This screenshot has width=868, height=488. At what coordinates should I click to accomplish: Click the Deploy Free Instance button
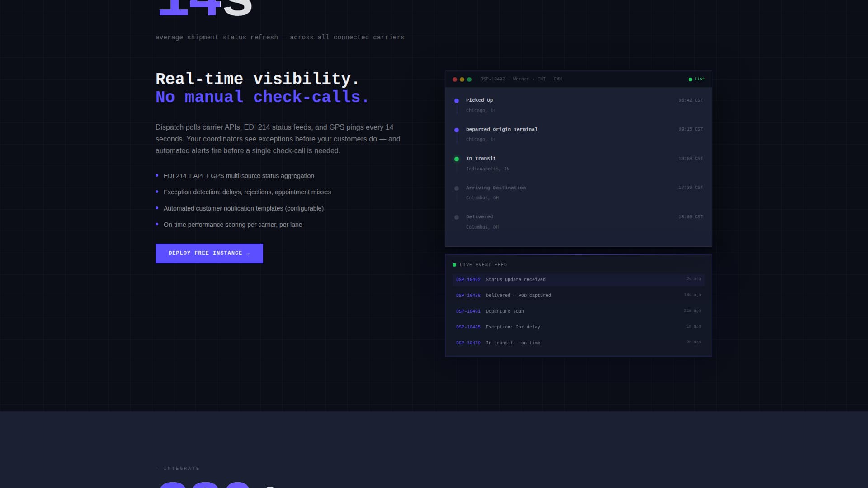pos(209,253)
